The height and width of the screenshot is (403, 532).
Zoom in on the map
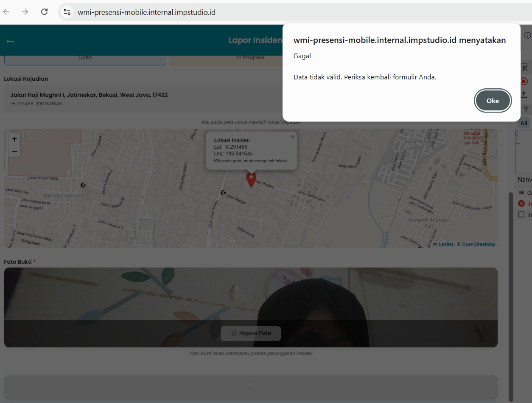(x=14, y=139)
